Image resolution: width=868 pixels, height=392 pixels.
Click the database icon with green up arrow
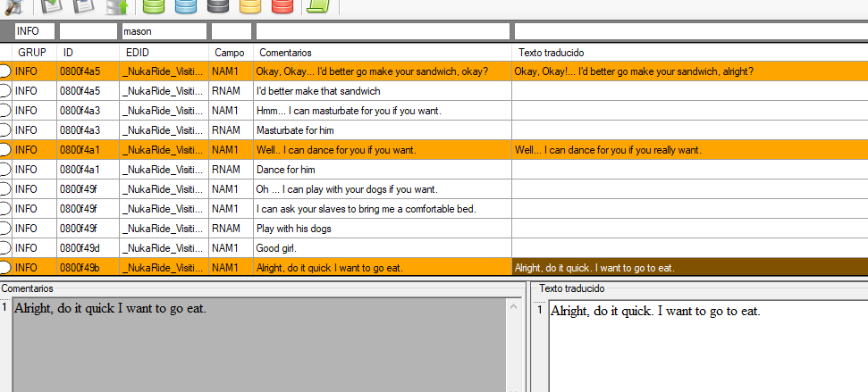click(x=117, y=6)
